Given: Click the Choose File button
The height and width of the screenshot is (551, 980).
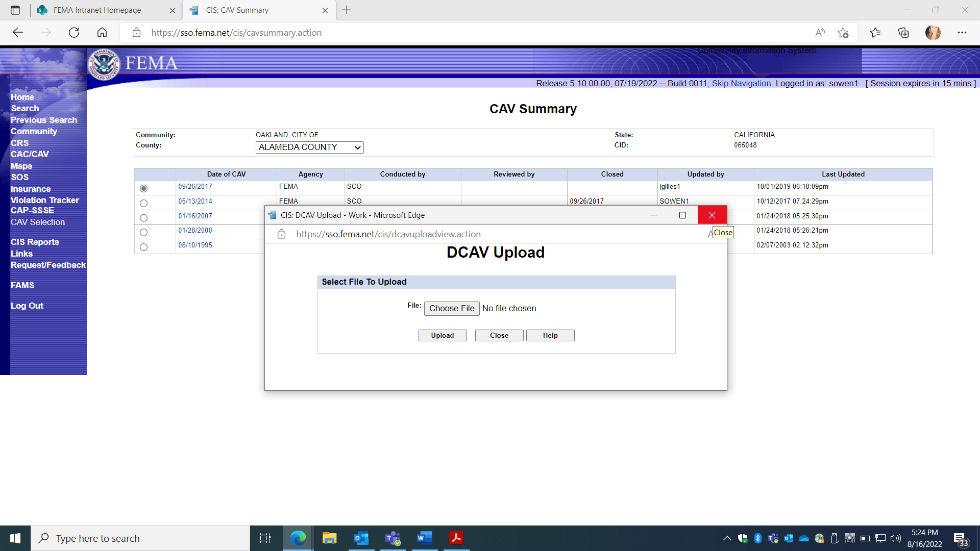Looking at the screenshot, I should pos(451,308).
